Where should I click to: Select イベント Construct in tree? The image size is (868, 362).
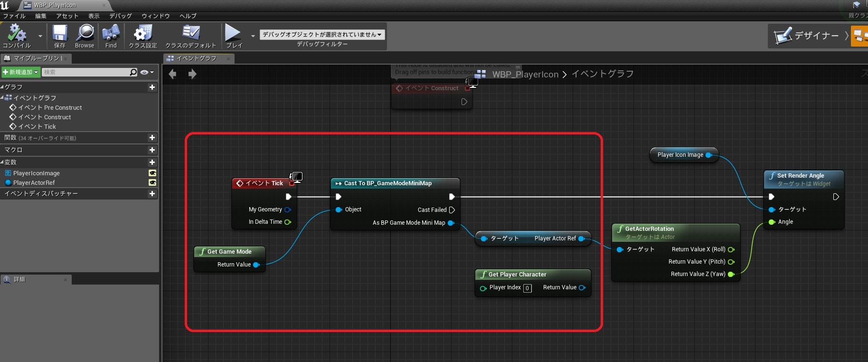coord(40,117)
